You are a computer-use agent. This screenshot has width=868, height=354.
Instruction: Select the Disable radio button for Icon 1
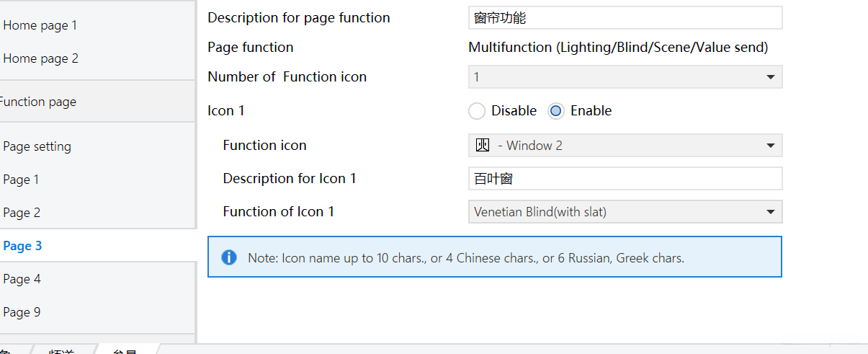tap(477, 111)
